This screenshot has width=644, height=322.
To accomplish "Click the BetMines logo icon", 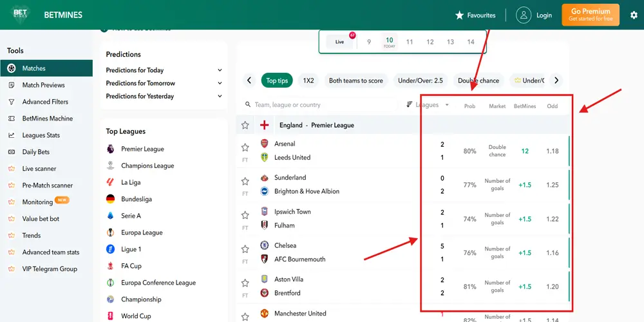I will pyautogui.click(x=20, y=15).
